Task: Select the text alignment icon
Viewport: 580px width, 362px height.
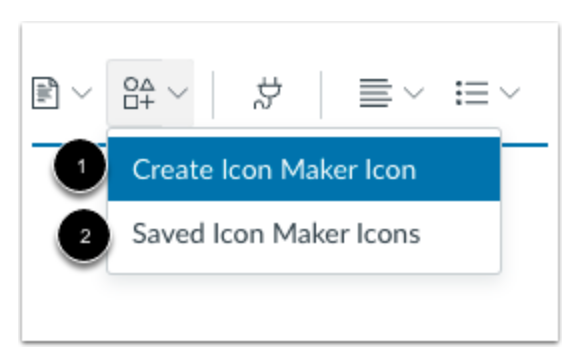Action: 375,93
